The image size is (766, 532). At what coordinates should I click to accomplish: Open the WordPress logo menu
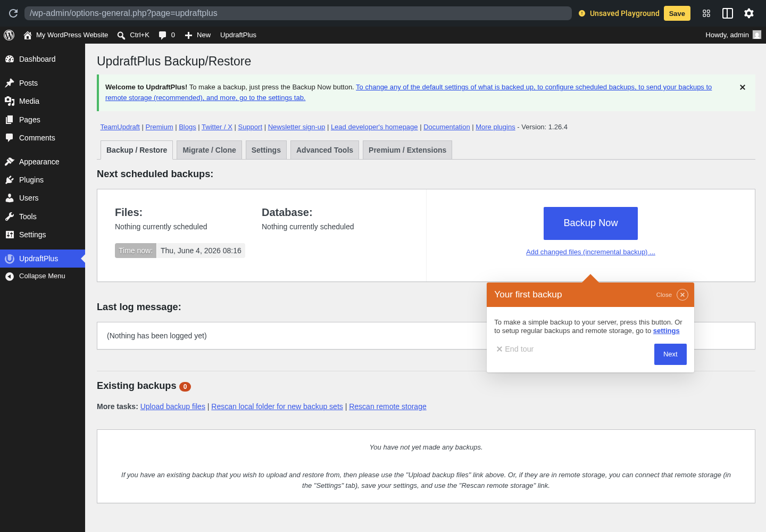9,35
